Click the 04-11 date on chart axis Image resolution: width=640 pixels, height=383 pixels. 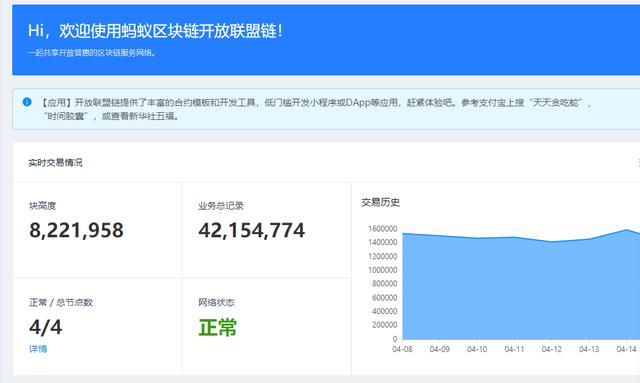coord(514,349)
